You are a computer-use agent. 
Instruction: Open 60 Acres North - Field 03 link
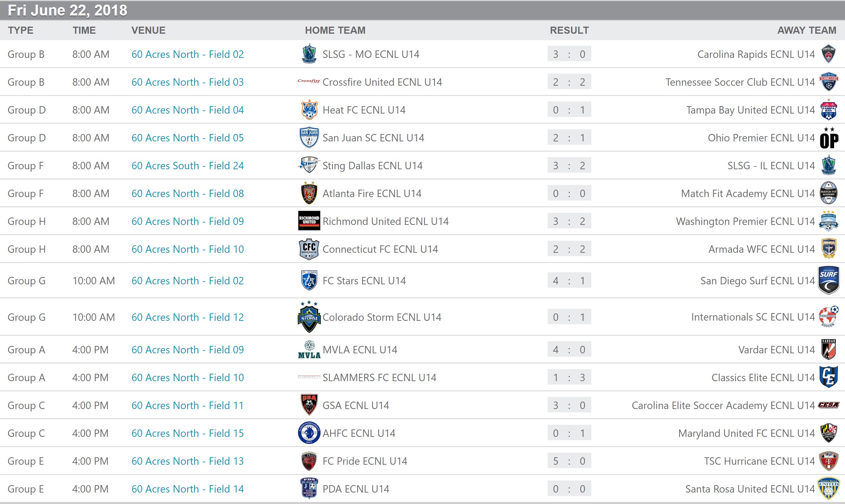pyautogui.click(x=187, y=82)
